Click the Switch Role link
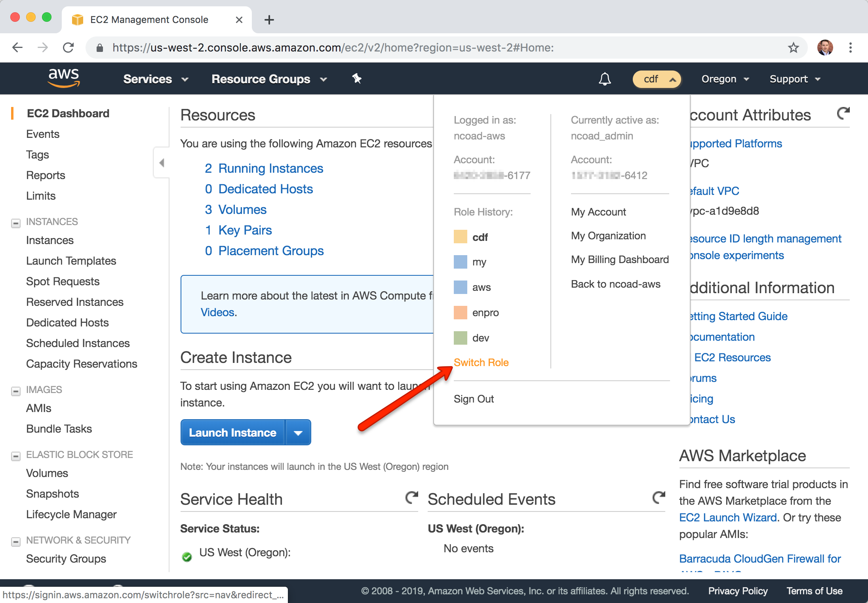Viewport: 868px width, 603px height. [481, 363]
